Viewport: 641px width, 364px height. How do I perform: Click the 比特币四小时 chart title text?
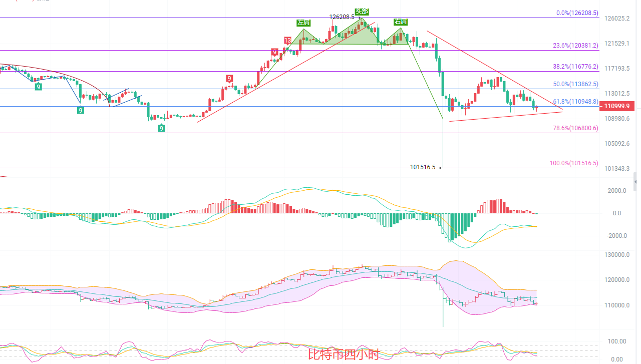coord(344,355)
